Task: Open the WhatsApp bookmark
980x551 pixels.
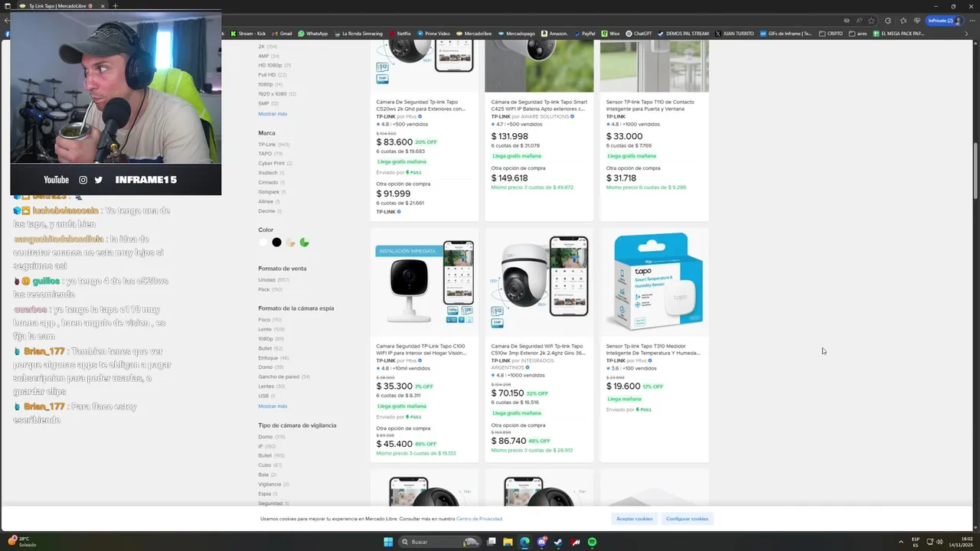Action: [x=312, y=34]
